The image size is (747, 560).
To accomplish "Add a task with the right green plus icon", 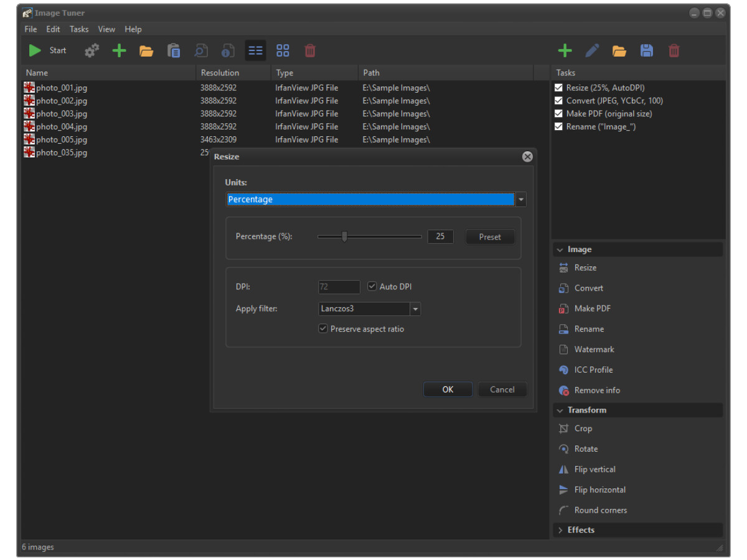I will point(565,50).
